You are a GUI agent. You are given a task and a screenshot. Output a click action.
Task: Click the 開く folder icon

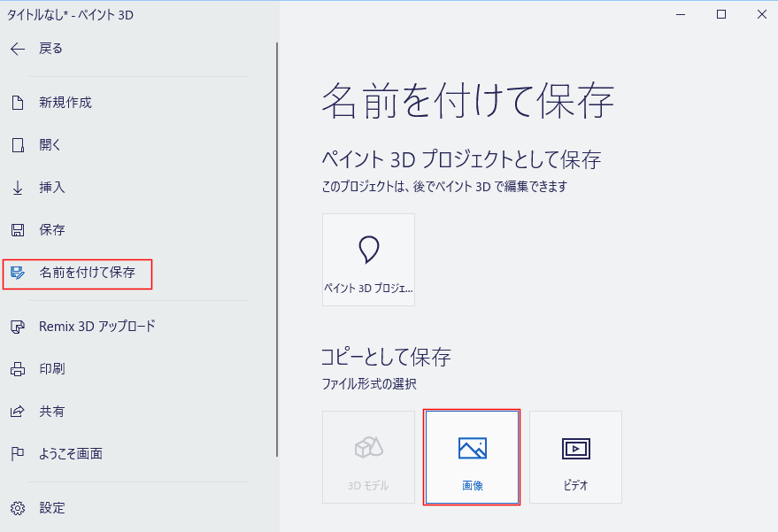18,145
